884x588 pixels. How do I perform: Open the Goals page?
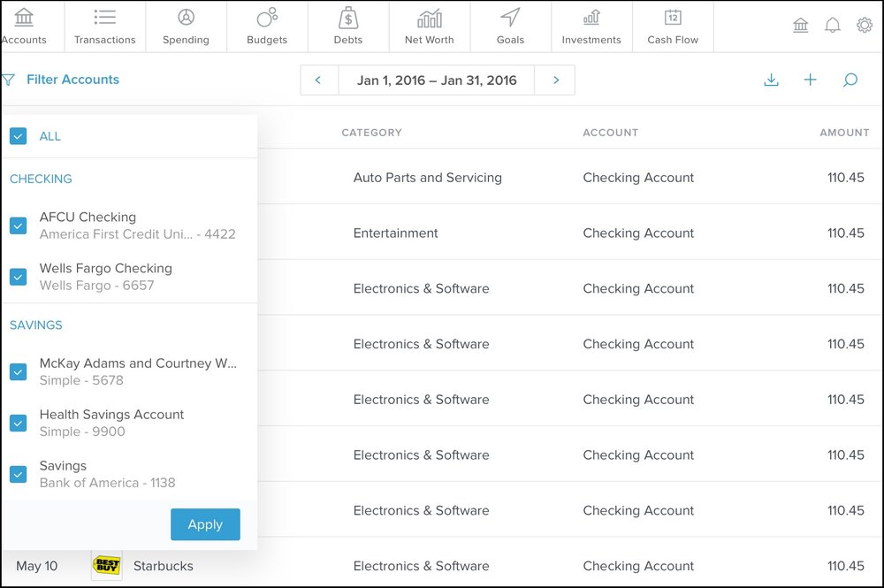click(x=510, y=27)
